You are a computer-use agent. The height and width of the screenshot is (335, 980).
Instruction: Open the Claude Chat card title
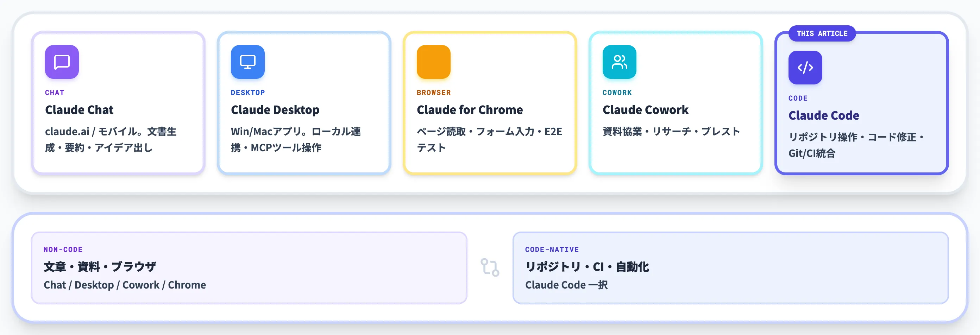79,110
